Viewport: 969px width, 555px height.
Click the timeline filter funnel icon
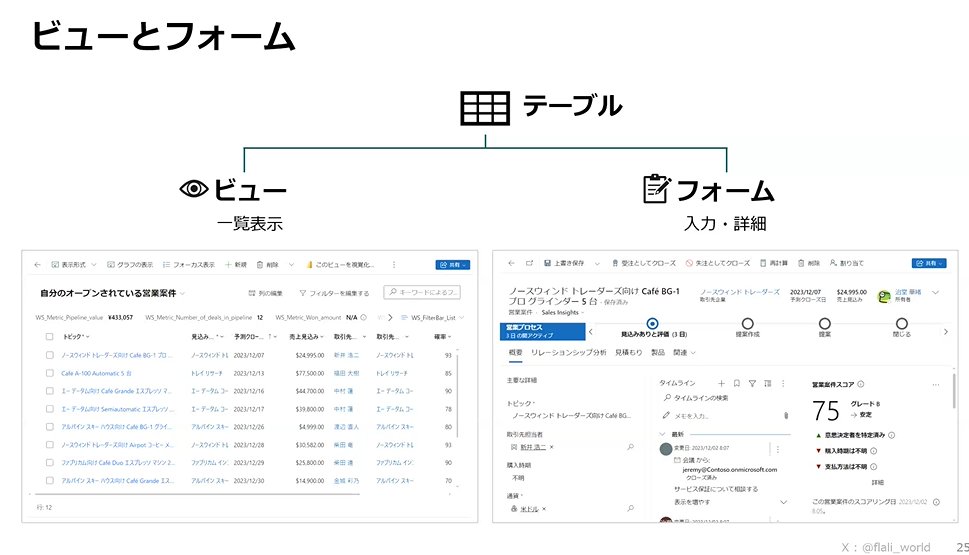[x=752, y=383]
